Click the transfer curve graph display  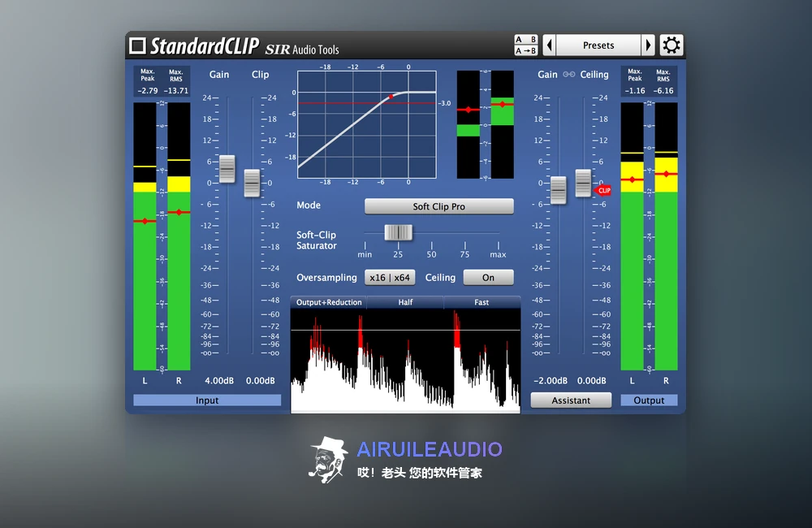click(367, 125)
